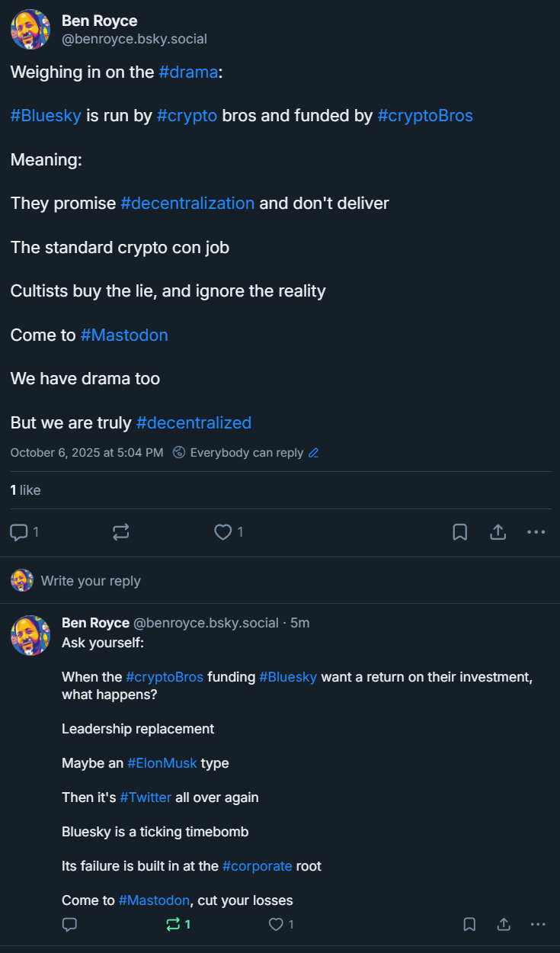Image resolution: width=560 pixels, height=953 pixels.
Task: Undo the repost on the reply post
Action: tap(174, 924)
